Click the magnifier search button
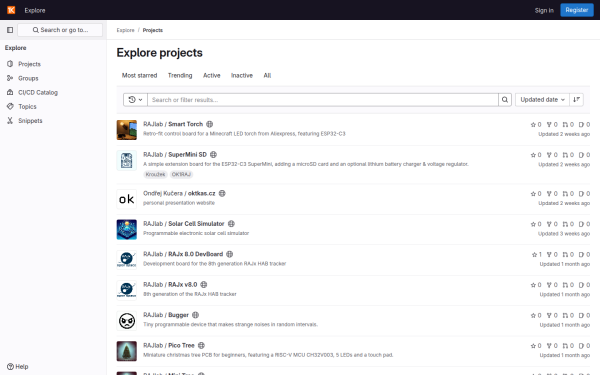This screenshot has height=375, width=600. pyautogui.click(x=505, y=99)
